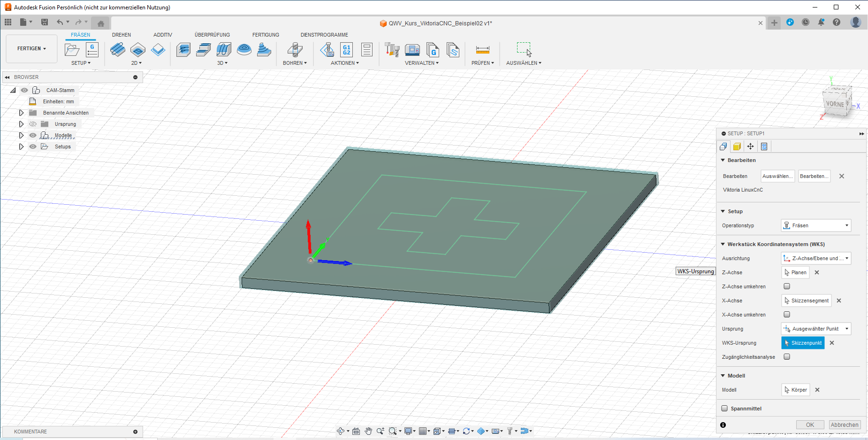868x440 pixels.
Task: Switch to the DREHEN ribbon tab
Action: coord(122,35)
